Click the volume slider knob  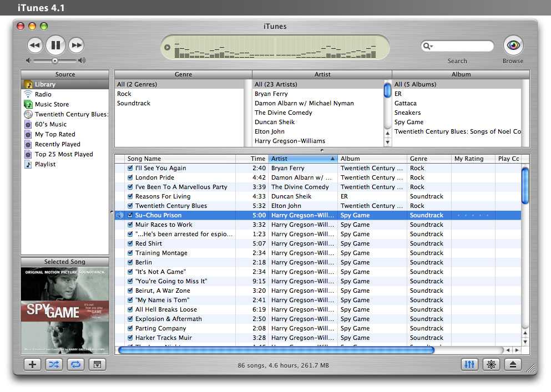coord(55,61)
